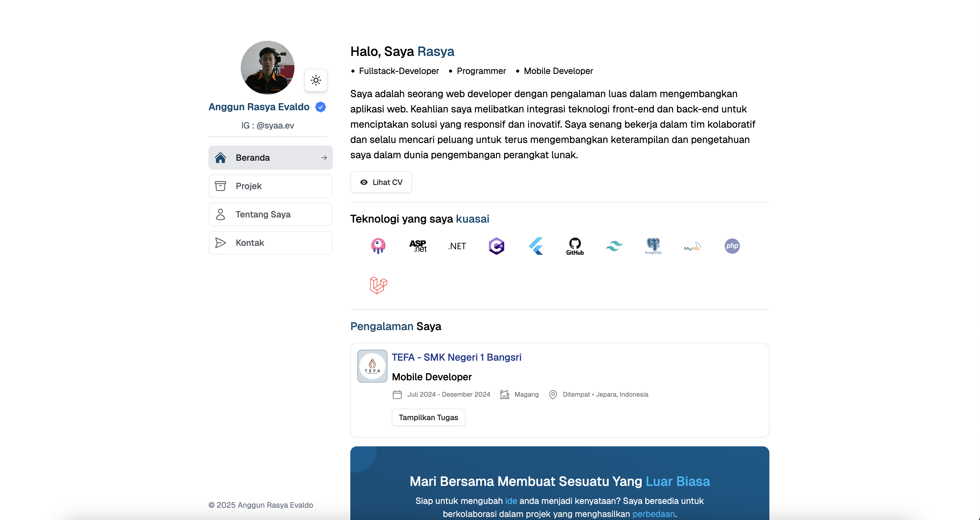Click the PHP logo

pos(732,246)
